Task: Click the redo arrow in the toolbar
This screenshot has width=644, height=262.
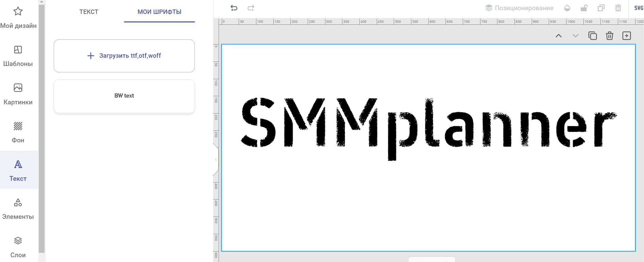Action: pos(251,8)
